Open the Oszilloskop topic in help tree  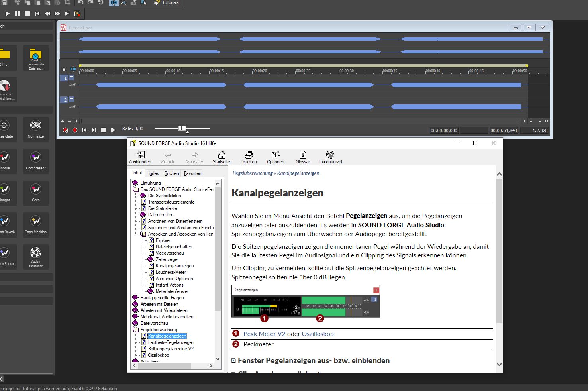click(x=159, y=355)
